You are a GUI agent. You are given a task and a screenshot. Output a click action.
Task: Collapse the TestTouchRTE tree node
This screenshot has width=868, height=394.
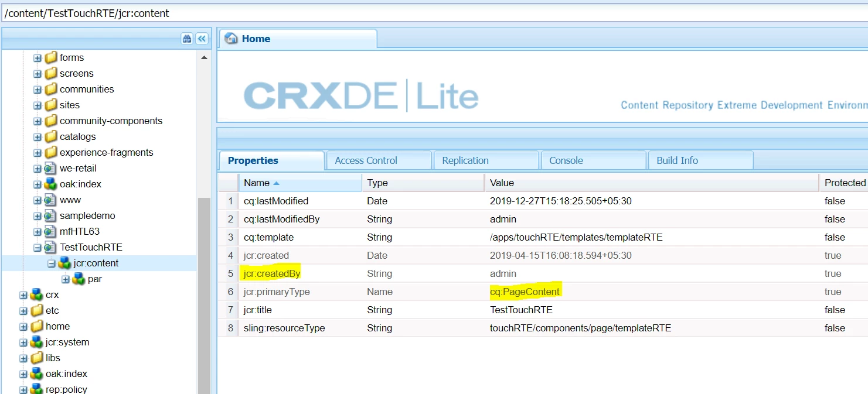click(x=38, y=248)
